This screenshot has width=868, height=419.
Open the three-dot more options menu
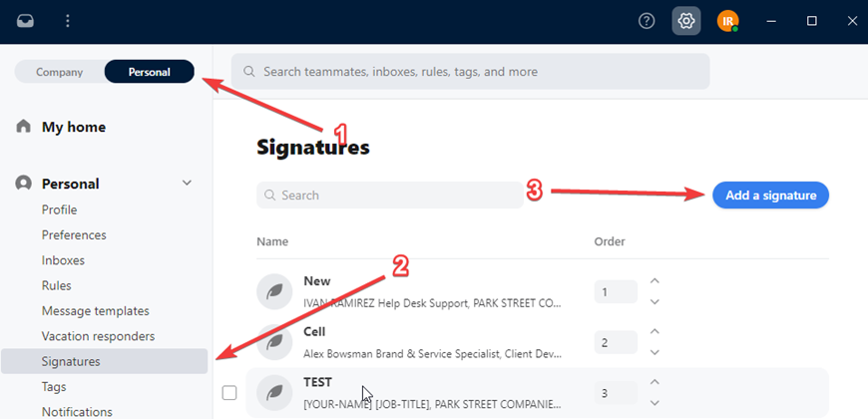pyautogui.click(x=68, y=21)
